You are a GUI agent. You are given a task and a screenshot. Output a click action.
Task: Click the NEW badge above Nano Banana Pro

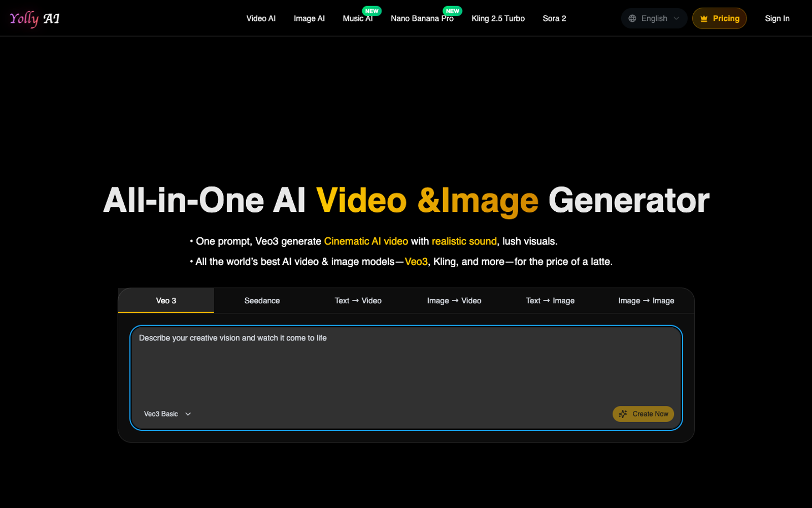pos(452,11)
